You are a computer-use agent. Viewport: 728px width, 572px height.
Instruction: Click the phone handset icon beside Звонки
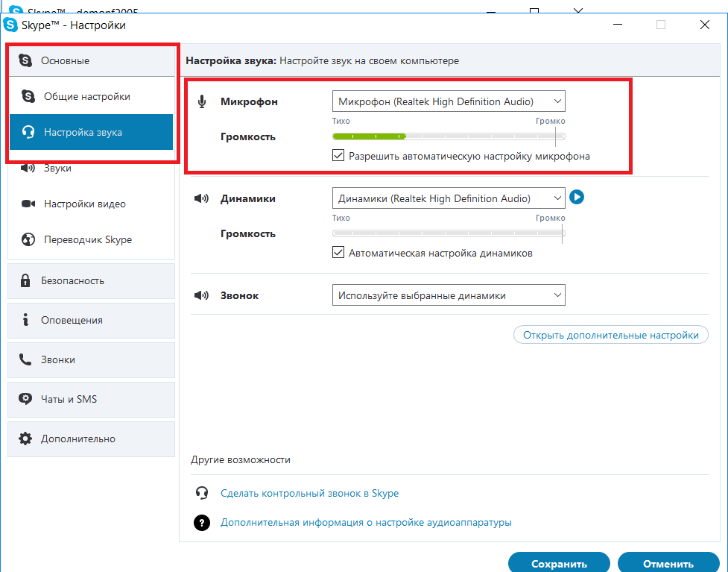pos(25,359)
